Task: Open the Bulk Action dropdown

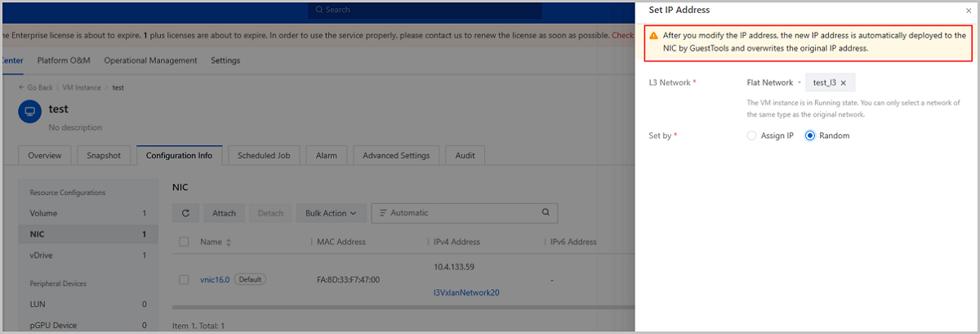Action: [x=330, y=213]
